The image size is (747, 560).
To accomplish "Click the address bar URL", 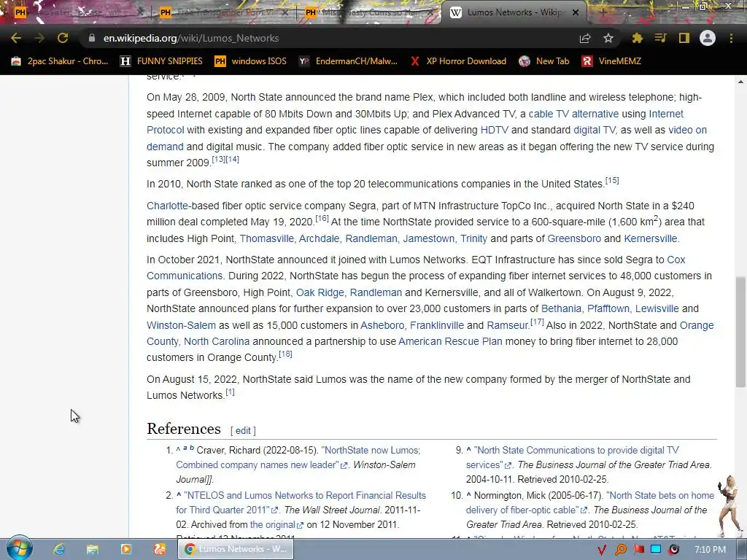I will pyautogui.click(x=191, y=38).
